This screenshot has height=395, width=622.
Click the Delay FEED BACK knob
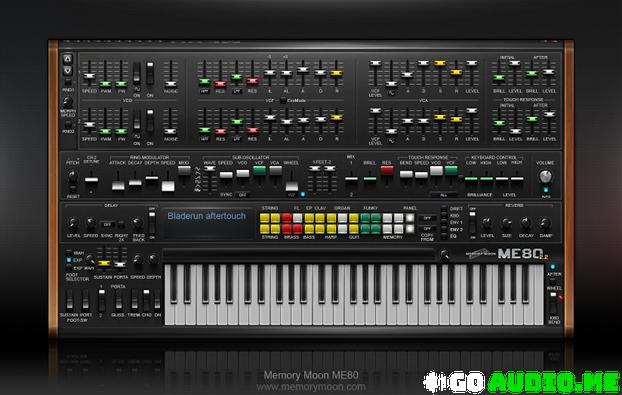point(138,223)
